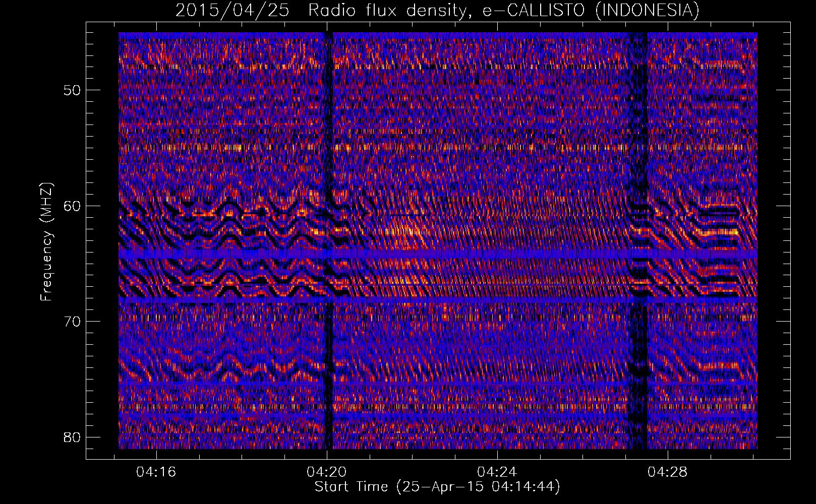Click the 'Frequency (MHZ)' y-axis label
This screenshot has height=504, width=816.
click(x=46, y=242)
